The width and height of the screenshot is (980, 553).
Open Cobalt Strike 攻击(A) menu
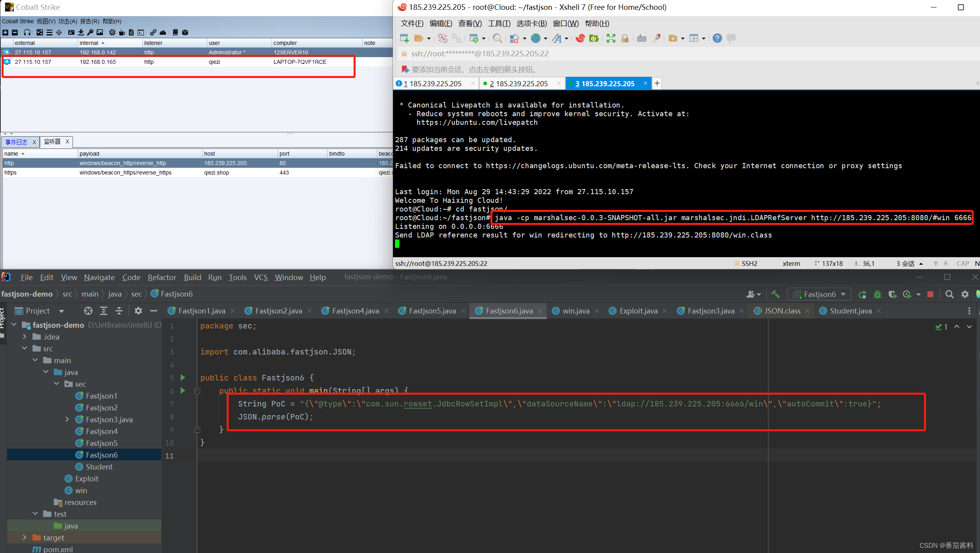(x=68, y=21)
